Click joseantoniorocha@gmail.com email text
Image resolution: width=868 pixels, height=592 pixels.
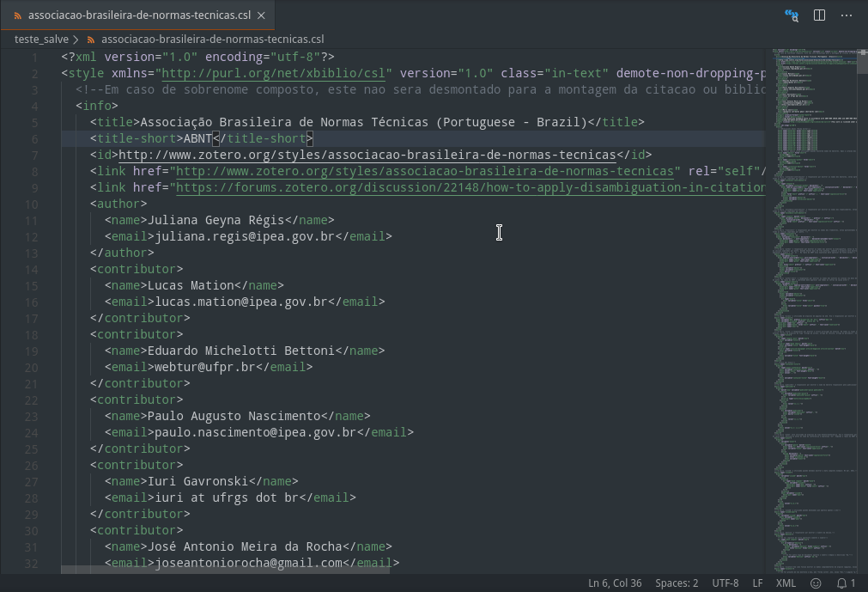tap(249, 564)
